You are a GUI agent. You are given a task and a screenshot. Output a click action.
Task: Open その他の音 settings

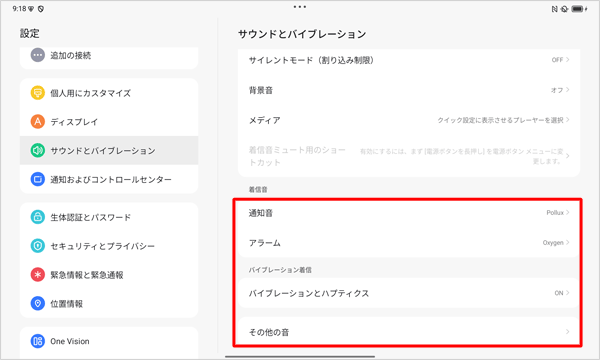pos(409,332)
